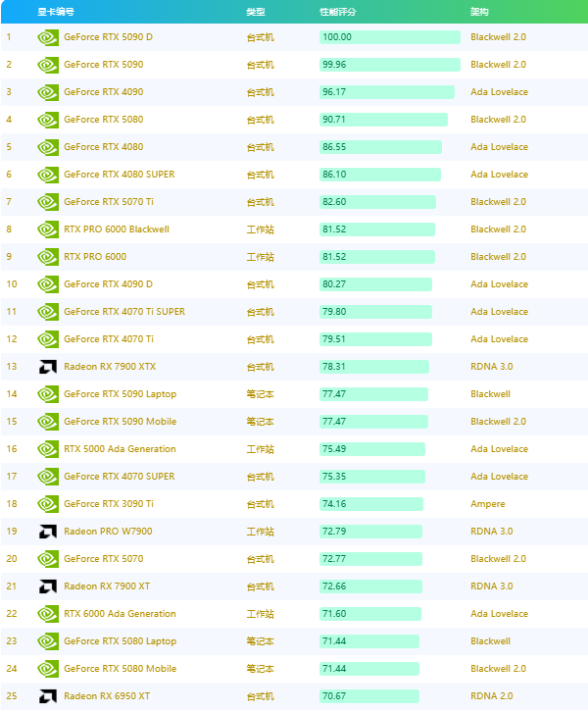Click the 86.55 score bar for RTX 4080
Image resolution: width=588 pixels, height=713 pixels.
(380, 147)
